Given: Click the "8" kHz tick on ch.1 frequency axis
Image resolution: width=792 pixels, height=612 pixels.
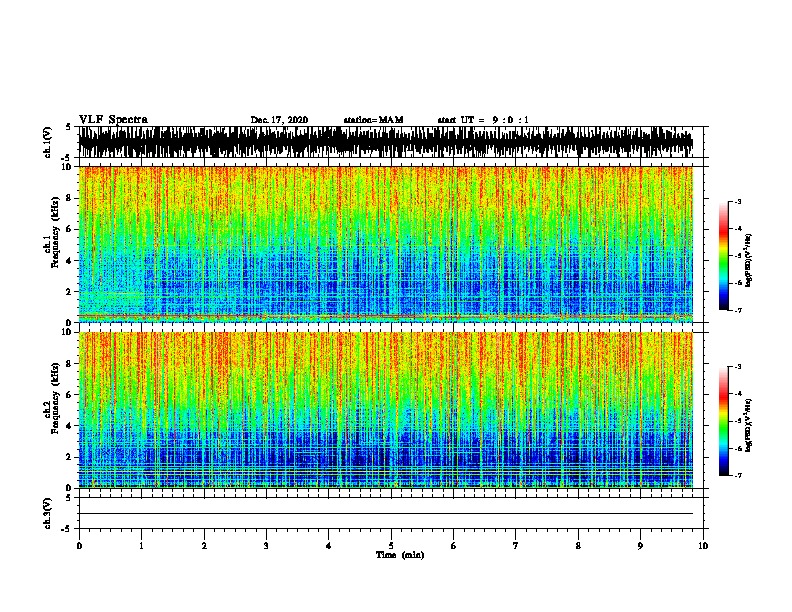Looking at the screenshot, I should pyautogui.click(x=69, y=198).
